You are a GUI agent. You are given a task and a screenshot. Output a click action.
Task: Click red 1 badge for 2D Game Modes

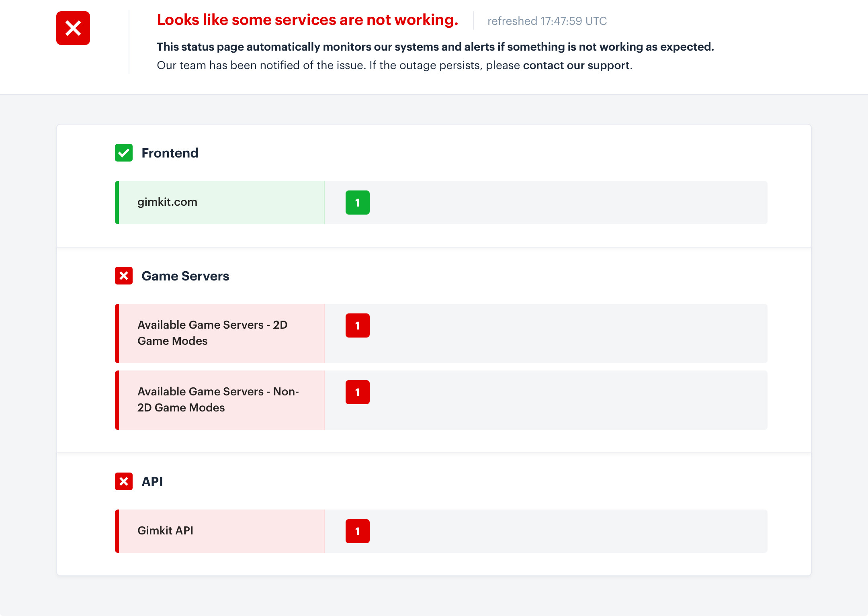[357, 325]
